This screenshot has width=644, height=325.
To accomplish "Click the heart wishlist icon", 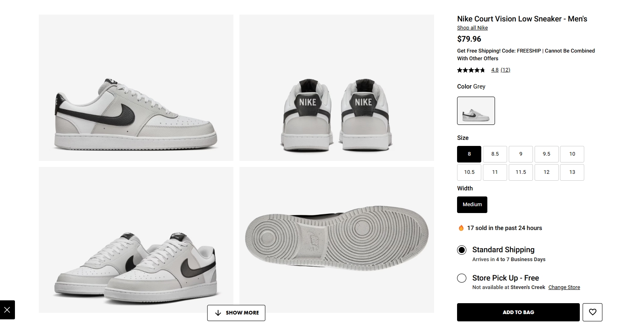I will click(x=592, y=312).
